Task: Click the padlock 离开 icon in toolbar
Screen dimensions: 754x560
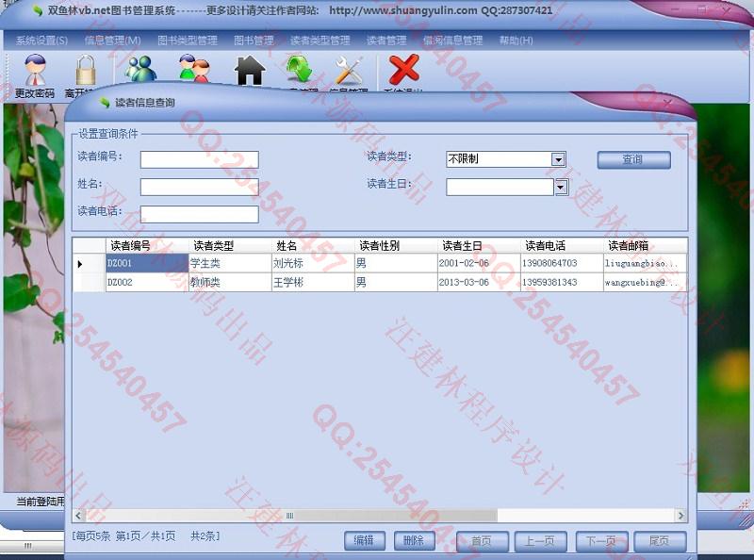Action: coord(86,71)
